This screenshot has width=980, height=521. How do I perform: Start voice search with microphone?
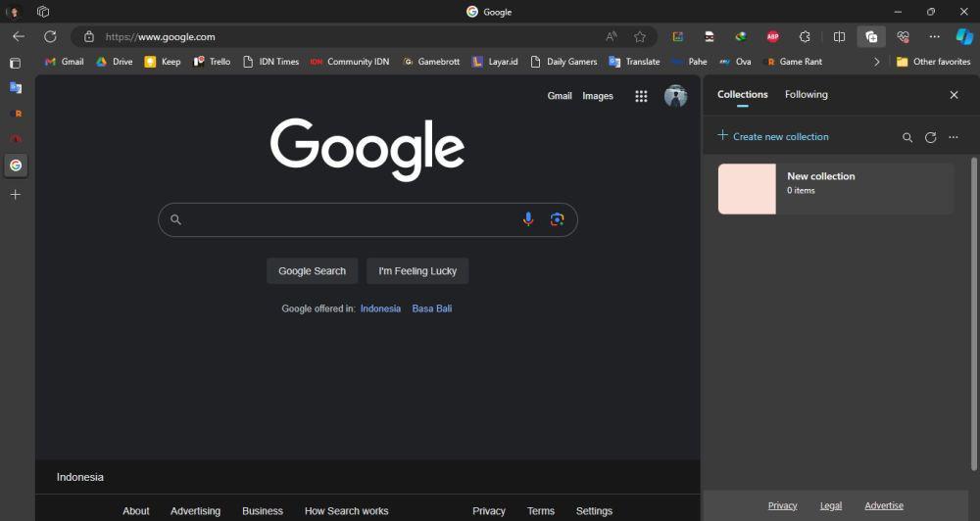[x=528, y=219]
